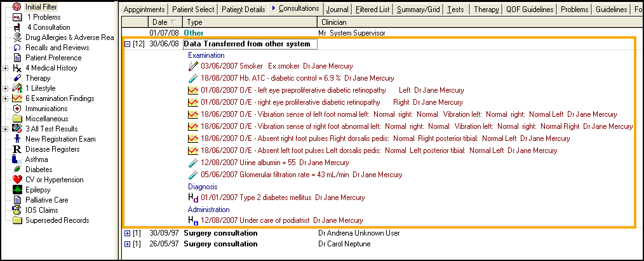Click the Epilepsy waveform icon
644x261 pixels.
click(17, 190)
